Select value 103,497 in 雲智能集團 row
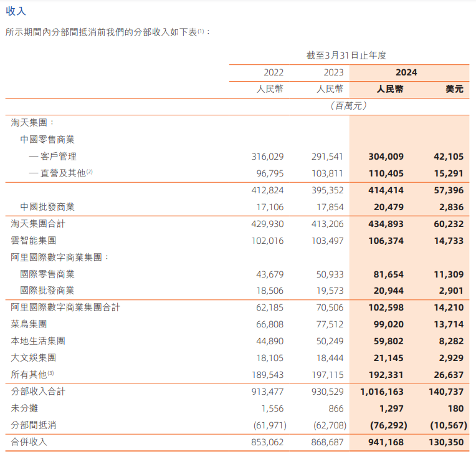The height and width of the screenshot is (454, 476). click(x=328, y=241)
